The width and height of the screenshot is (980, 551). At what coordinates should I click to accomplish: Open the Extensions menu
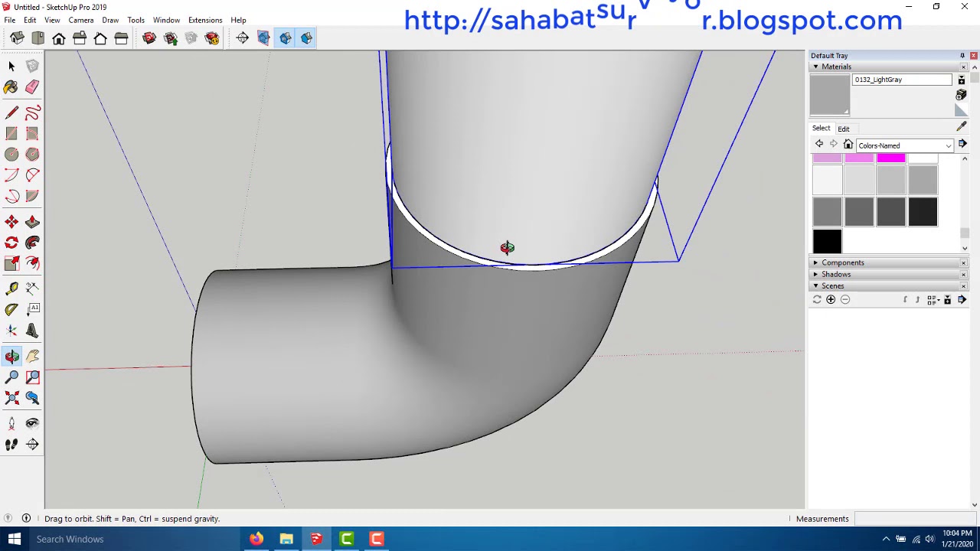pyautogui.click(x=205, y=21)
